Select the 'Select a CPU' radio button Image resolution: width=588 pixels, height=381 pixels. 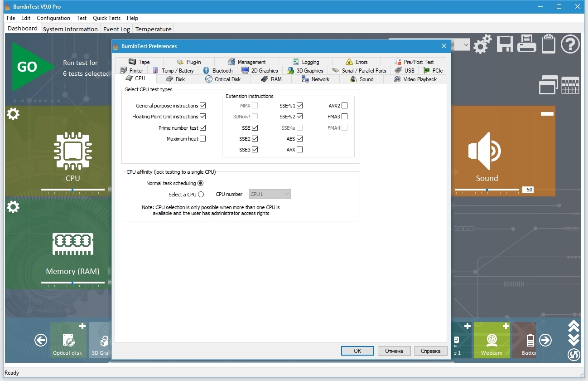point(201,195)
